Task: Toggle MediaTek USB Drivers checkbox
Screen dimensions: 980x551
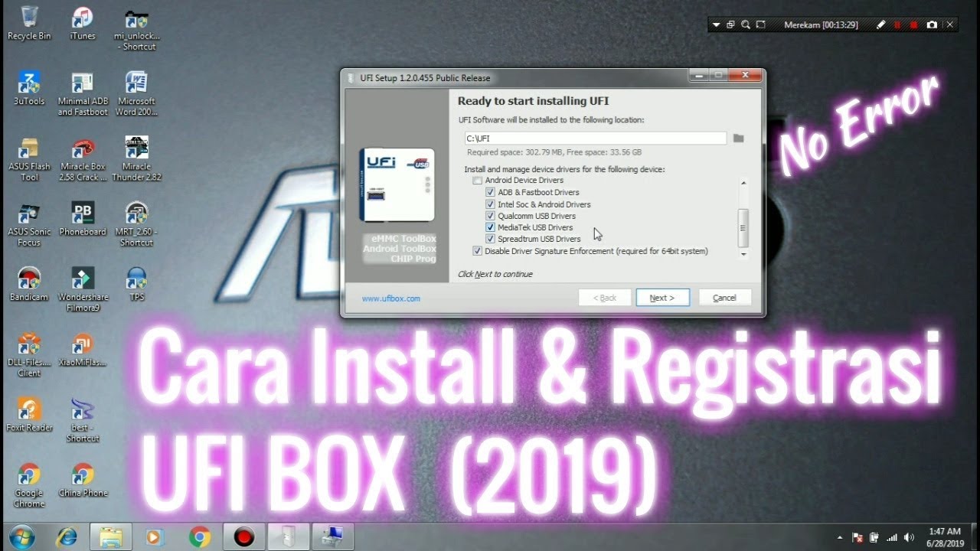Action: click(490, 227)
